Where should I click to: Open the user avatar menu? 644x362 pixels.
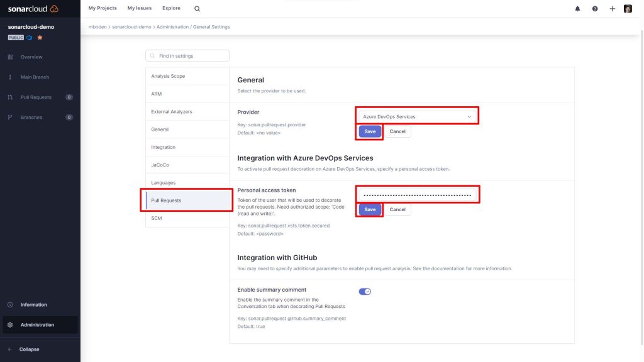tap(628, 9)
